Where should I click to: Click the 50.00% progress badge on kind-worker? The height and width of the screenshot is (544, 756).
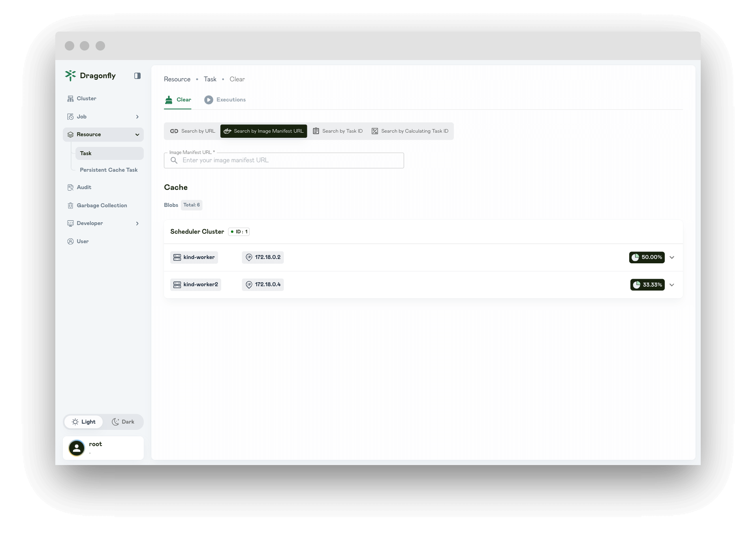(x=647, y=257)
